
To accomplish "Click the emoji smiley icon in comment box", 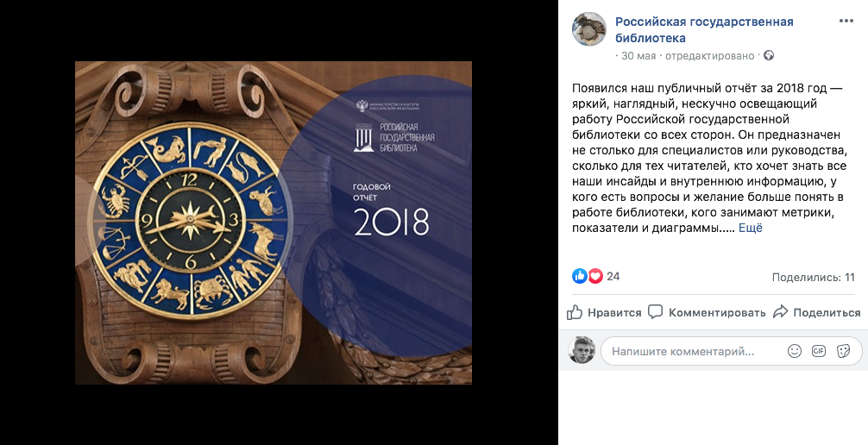I will point(795,351).
